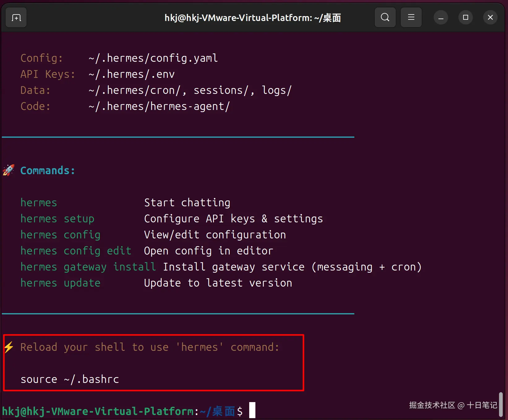
Task: Click the path ~/.hermes/.env
Action: coord(132,74)
